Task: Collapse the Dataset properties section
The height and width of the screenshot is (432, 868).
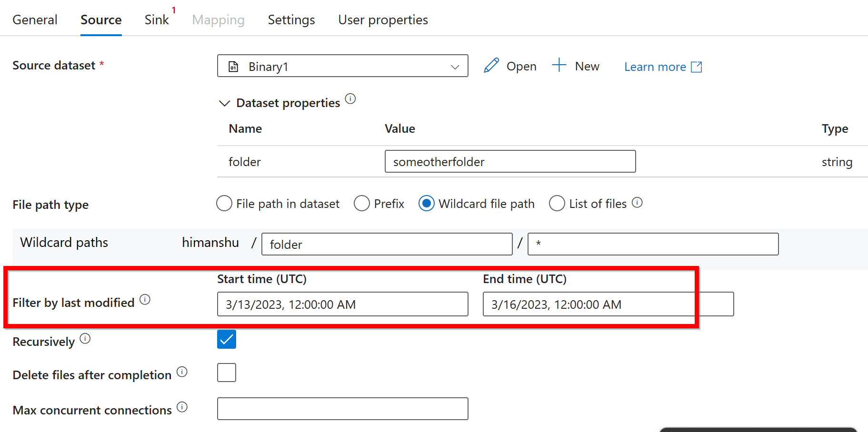Action: pyautogui.click(x=224, y=103)
